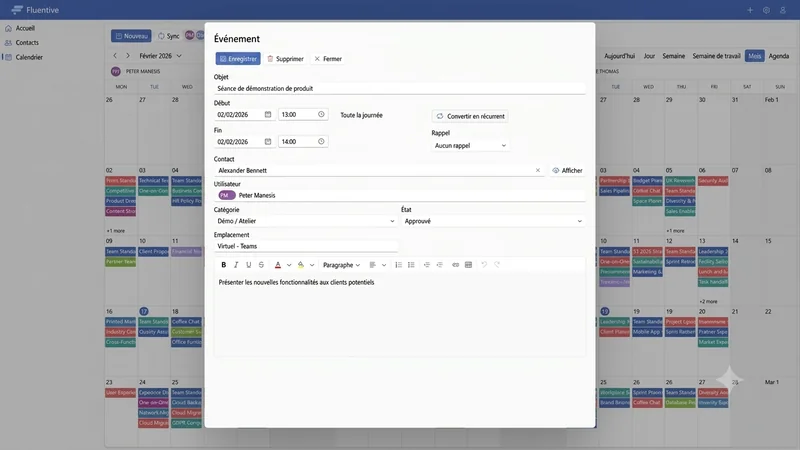Go to the previous month arrow

coord(115,56)
